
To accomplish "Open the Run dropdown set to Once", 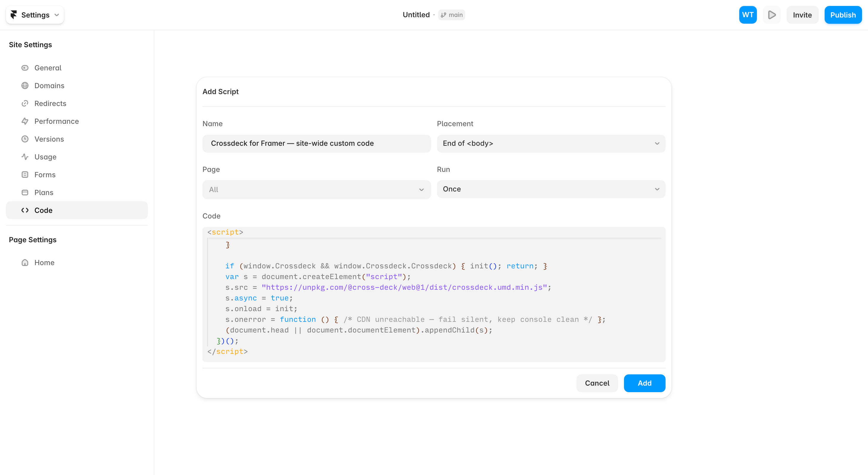I will point(551,189).
